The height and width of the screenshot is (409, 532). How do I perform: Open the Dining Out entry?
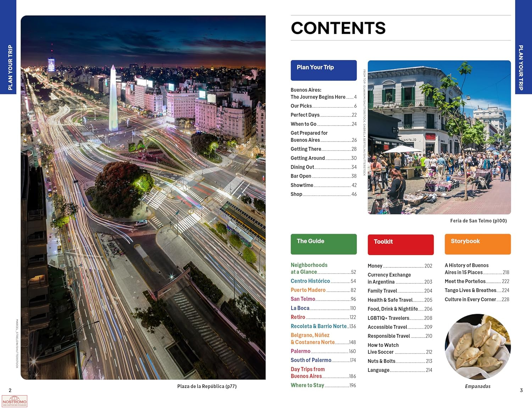point(303,167)
